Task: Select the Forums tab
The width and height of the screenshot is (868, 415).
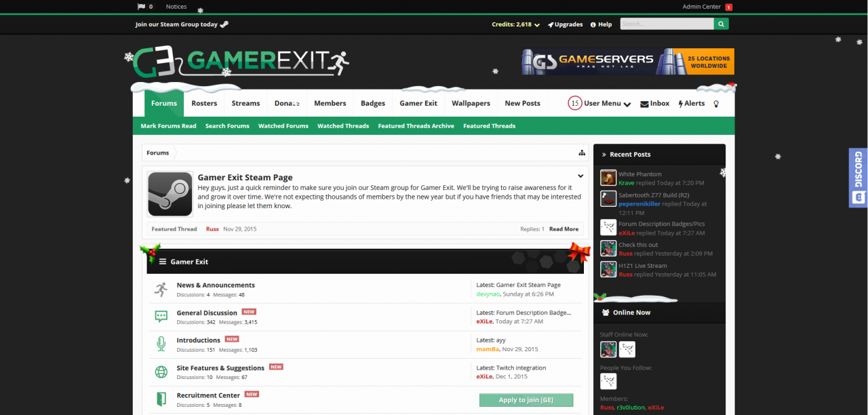Action: pos(164,103)
